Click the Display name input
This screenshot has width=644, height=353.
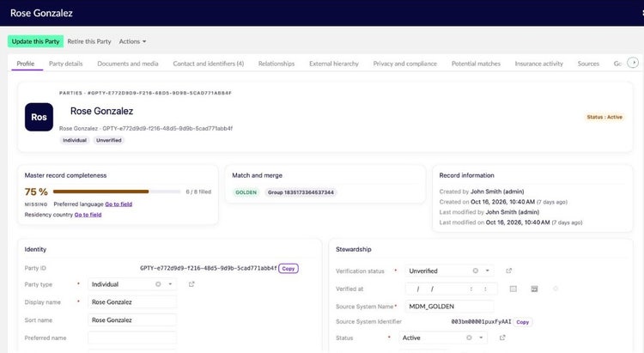(132, 302)
